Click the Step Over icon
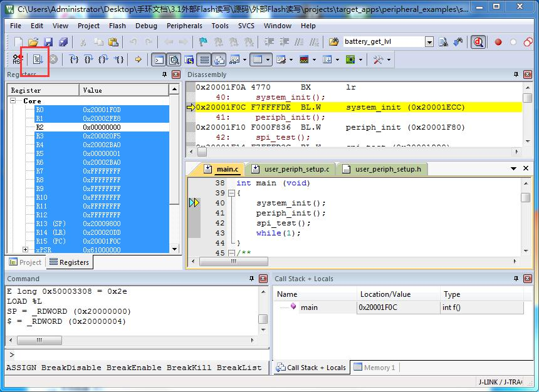This screenshot has height=392, width=539. tap(88, 59)
